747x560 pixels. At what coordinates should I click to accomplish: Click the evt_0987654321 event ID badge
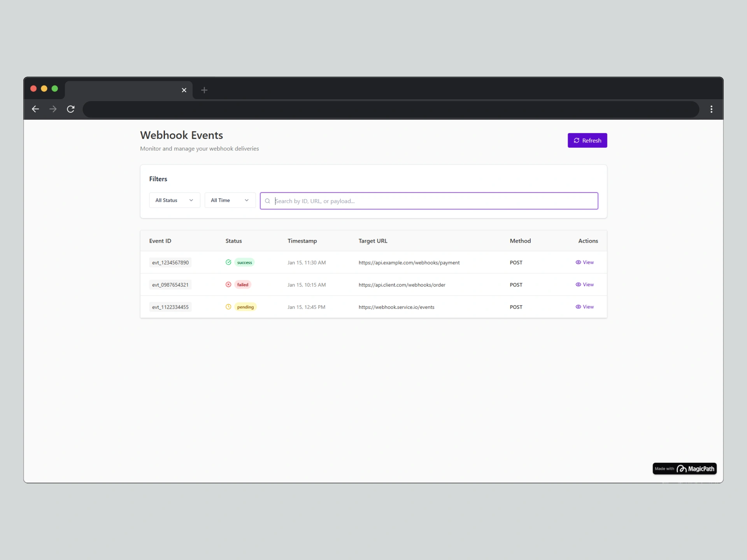coord(170,285)
